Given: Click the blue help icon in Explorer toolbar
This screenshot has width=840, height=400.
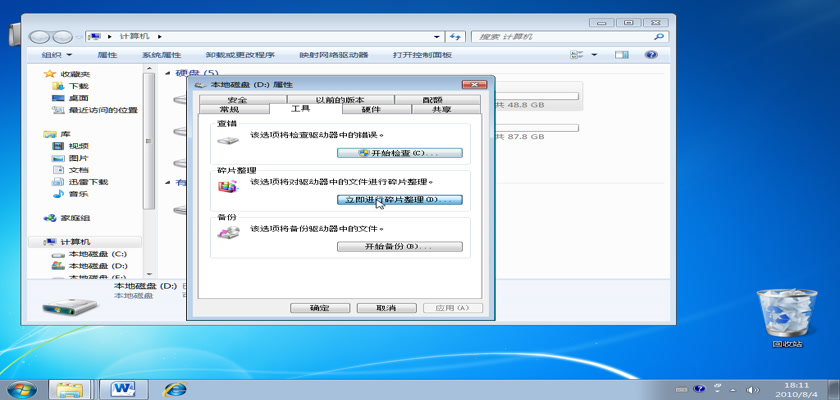Looking at the screenshot, I should point(650,55).
